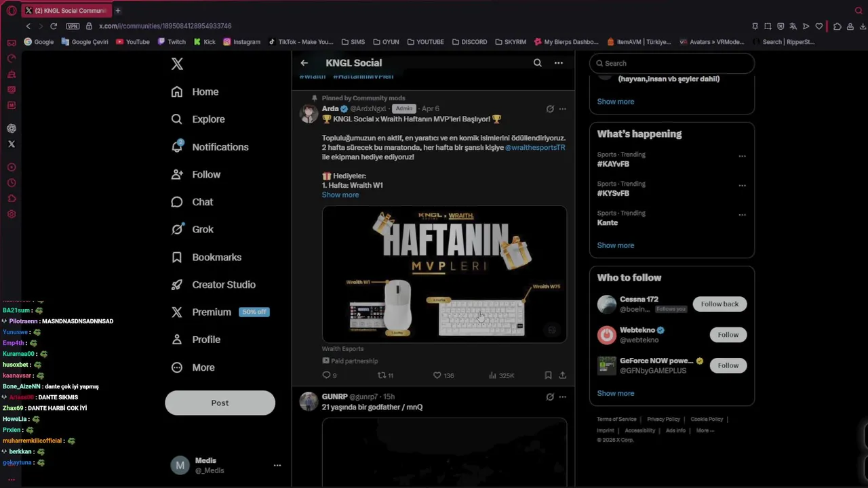Open History clock in Opera sidebar
The width and height of the screenshot is (868, 488).
[12, 183]
